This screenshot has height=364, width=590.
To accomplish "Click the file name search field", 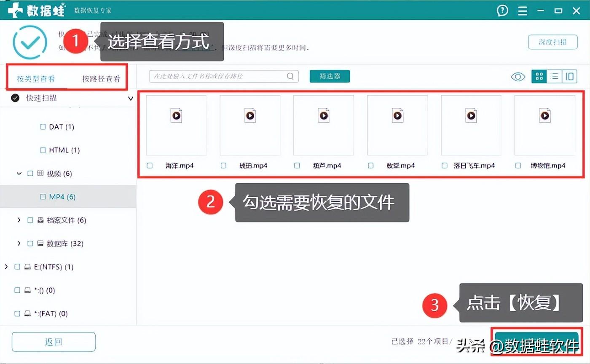I will click(224, 76).
